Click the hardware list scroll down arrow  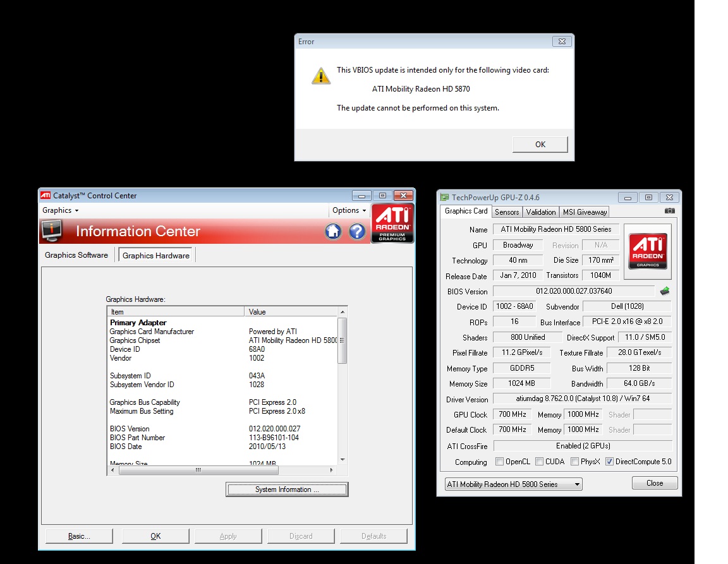point(343,460)
